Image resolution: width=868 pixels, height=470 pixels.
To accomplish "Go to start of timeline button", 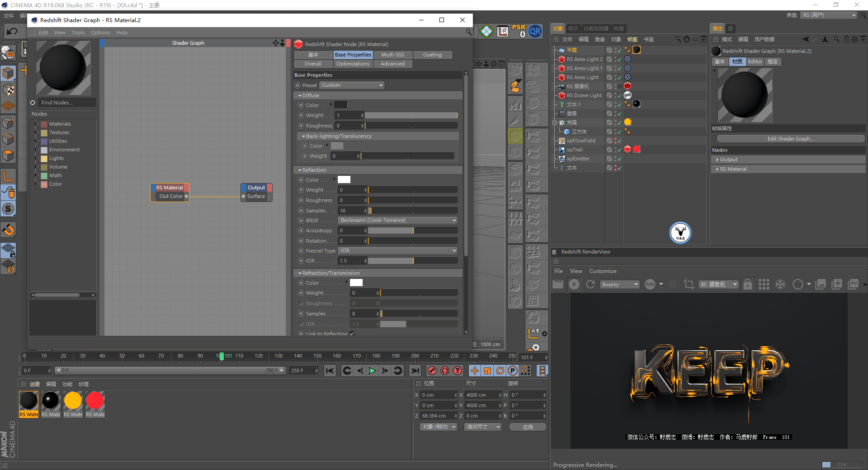I will (x=330, y=371).
